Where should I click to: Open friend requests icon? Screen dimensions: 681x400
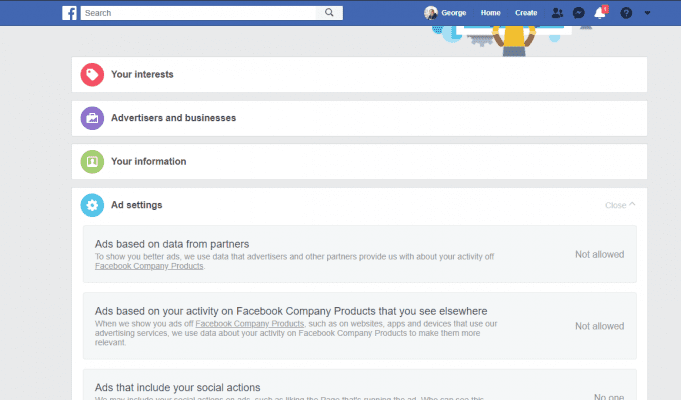click(x=557, y=13)
